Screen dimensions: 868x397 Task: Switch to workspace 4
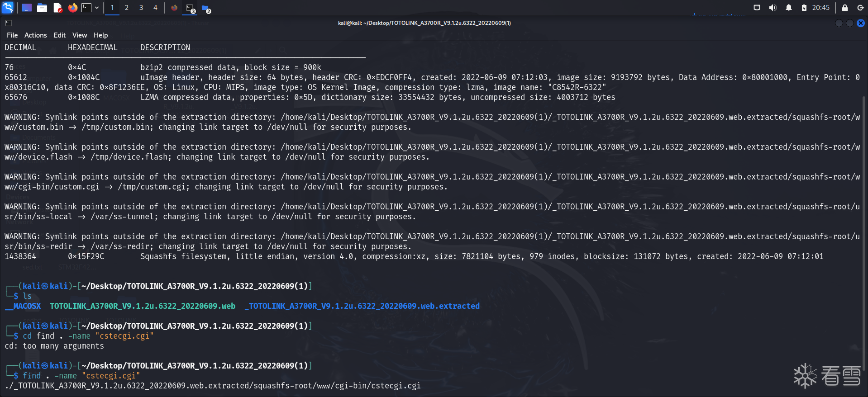tap(155, 8)
